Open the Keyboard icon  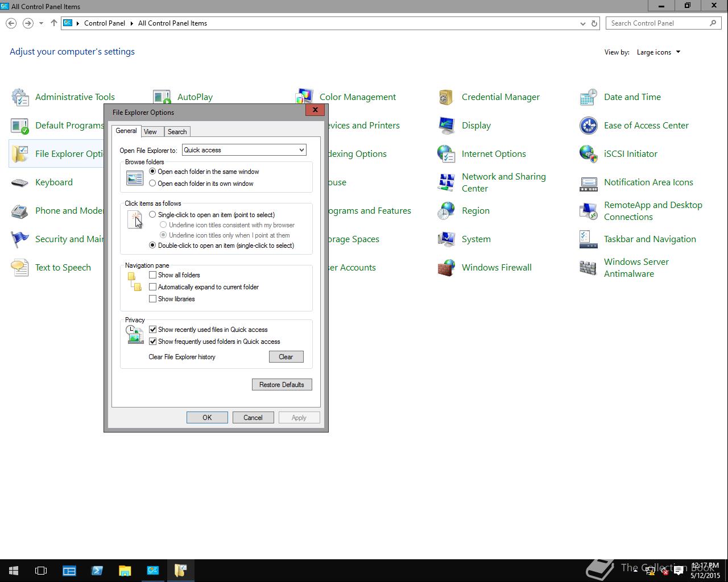(x=20, y=182)
